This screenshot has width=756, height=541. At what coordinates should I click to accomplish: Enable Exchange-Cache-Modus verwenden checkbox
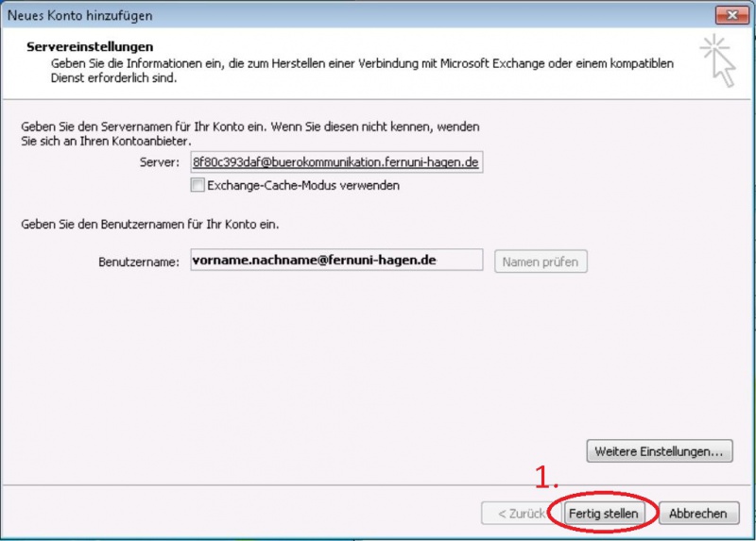(198, 185)
